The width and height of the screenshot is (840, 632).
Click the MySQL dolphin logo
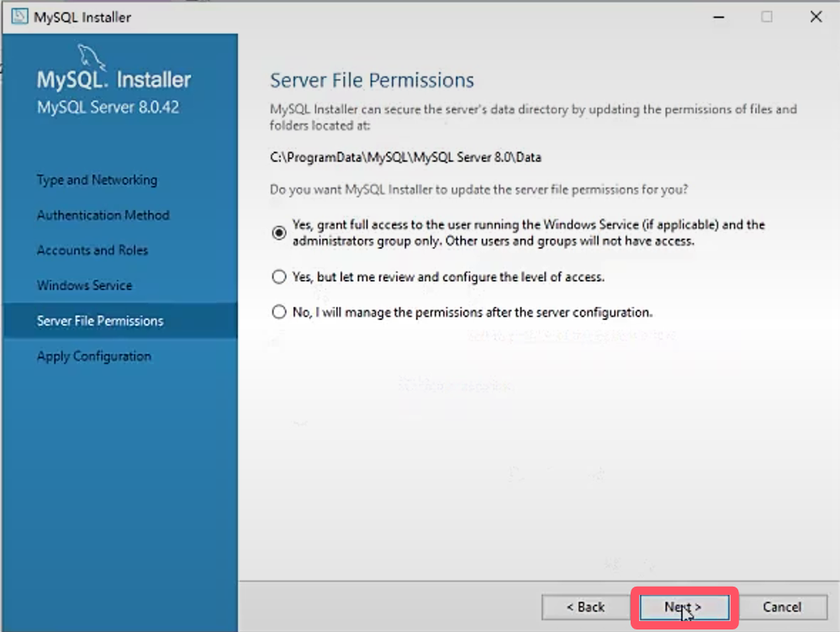click(91, 57)
